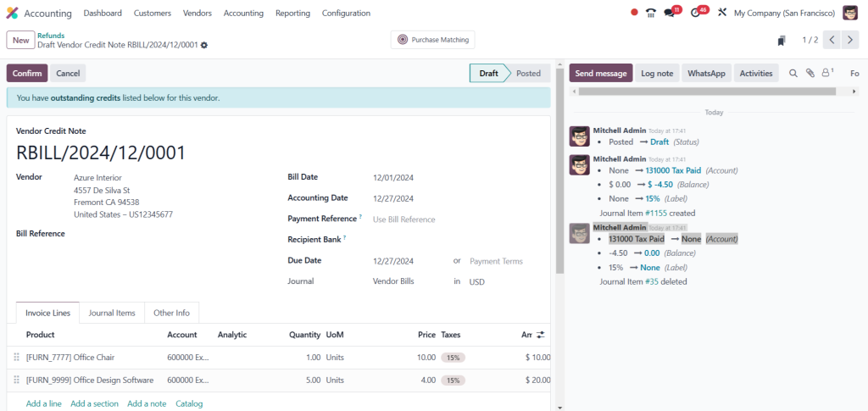This screenshot has height=411, width=868.
Task: Open currency field USD
Action: tap(476, 281)
